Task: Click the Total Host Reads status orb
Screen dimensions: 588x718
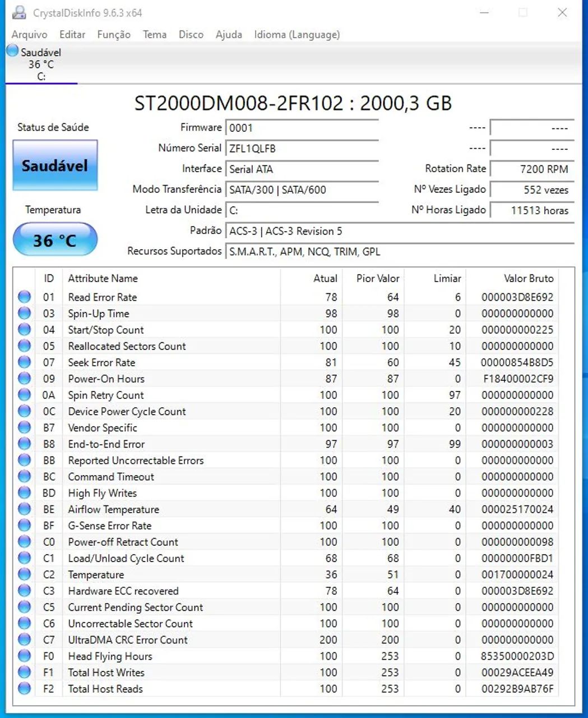Action: tap(25, 688)
